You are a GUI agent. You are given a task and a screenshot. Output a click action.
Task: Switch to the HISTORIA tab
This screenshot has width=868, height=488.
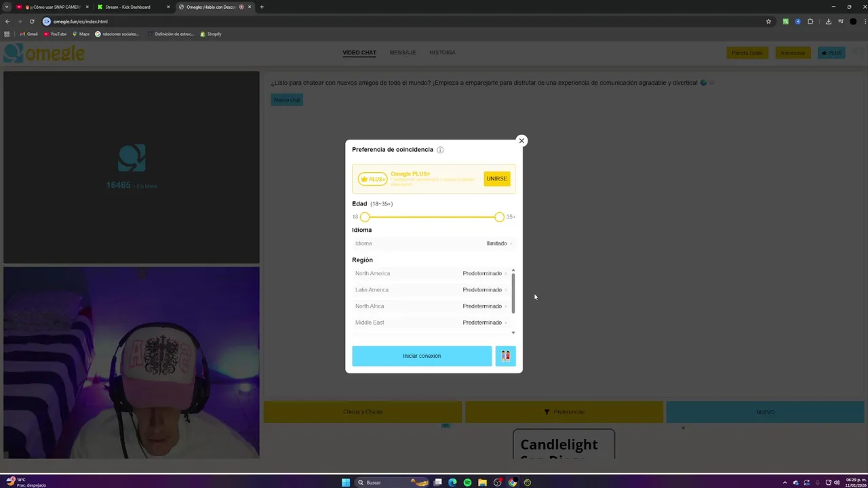point(442,53)
